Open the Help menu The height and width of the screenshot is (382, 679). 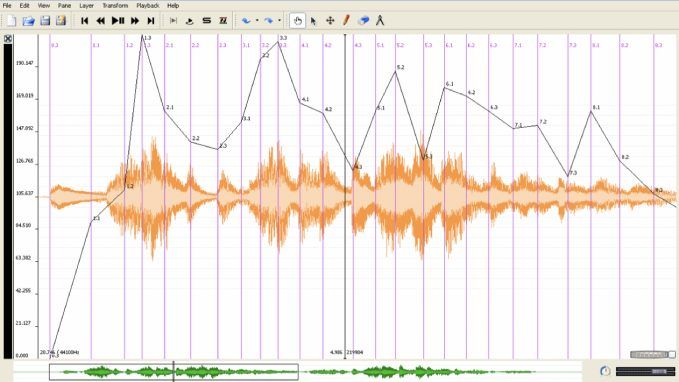(173, 6)
